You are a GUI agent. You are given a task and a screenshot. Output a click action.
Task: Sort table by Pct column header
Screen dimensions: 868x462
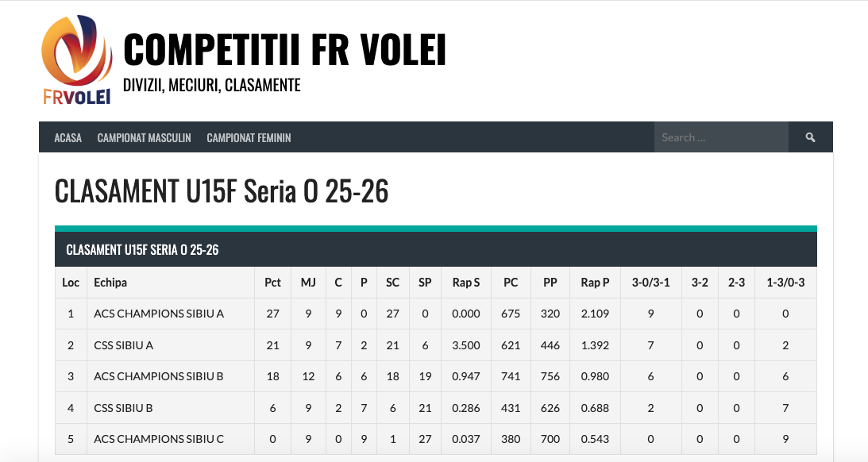tap(272, 283)
